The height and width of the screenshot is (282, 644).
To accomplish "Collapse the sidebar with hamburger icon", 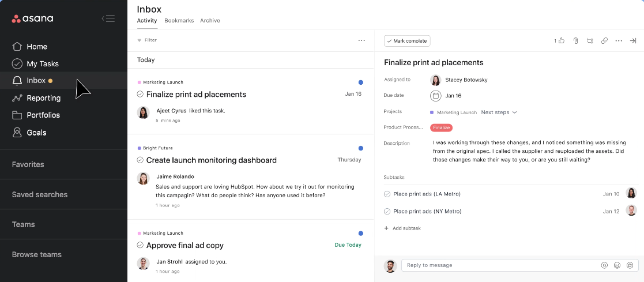I will pyautogui.click(x=108, y=18).
